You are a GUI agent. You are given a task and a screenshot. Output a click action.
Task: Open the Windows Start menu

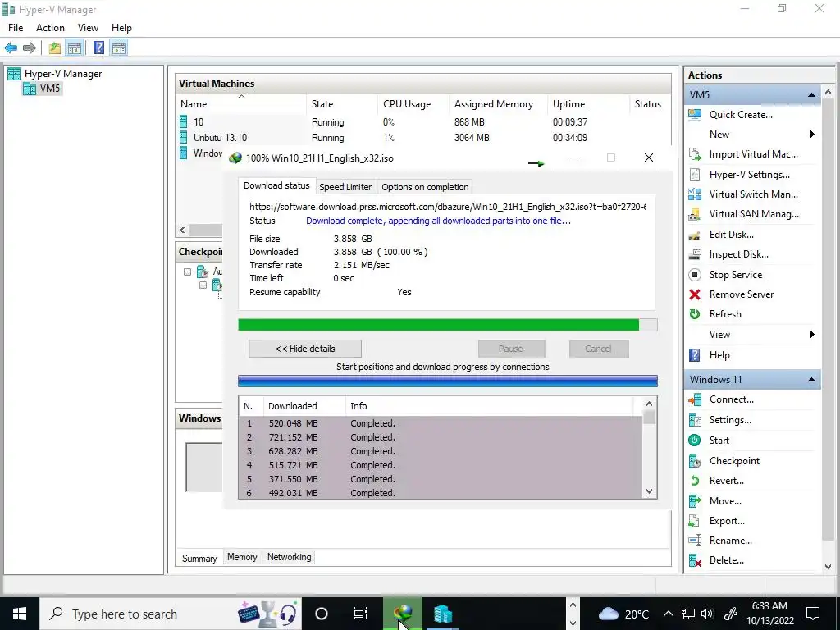tap(20, 614)
